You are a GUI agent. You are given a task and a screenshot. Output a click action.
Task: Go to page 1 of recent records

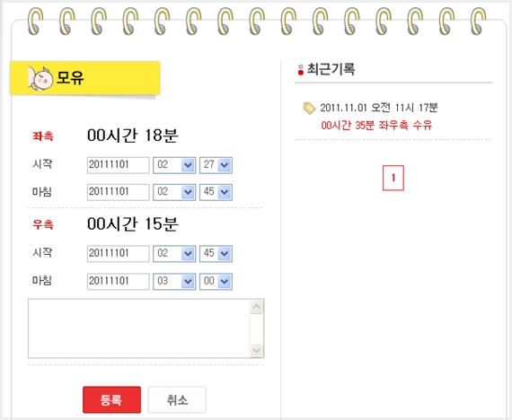click(393, 178)
